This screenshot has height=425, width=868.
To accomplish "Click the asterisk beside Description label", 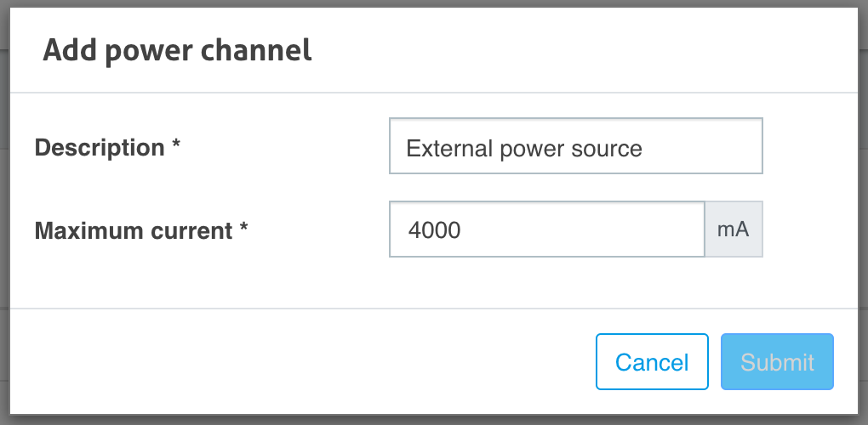I will pyautogui.click(x=176, y=144).
